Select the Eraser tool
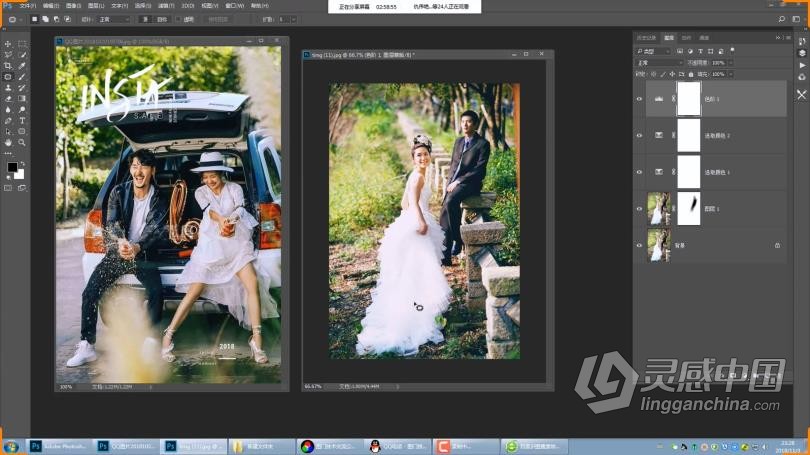Image resolution: width=810 pixels, height=455 pixels. tap(8, 99)
